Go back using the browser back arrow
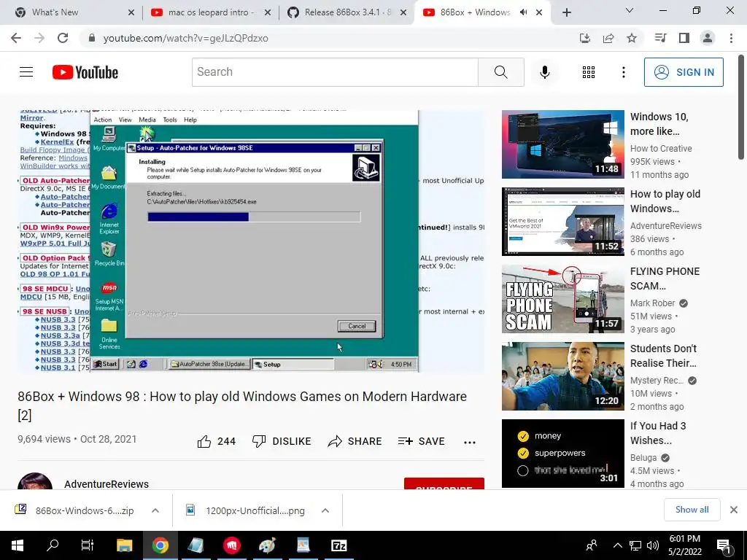 coord(16,38)
